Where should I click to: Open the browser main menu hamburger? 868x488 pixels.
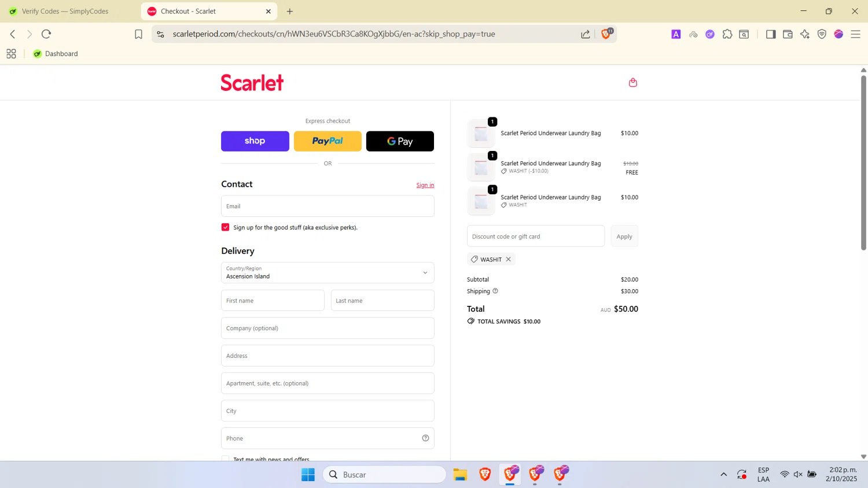pos(856,34)
